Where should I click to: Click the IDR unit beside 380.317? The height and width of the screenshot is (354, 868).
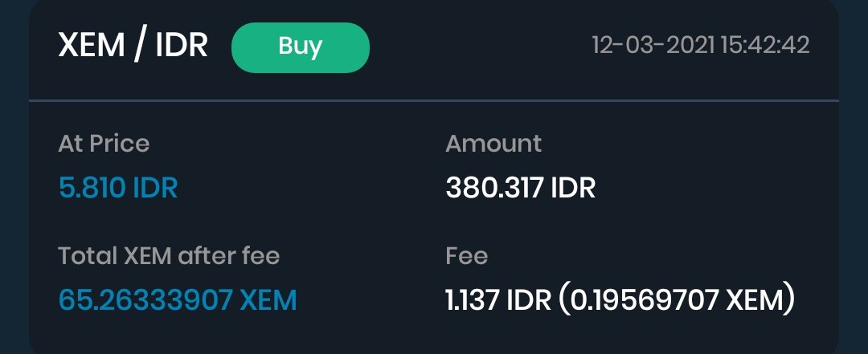click(x=573, y=188)
